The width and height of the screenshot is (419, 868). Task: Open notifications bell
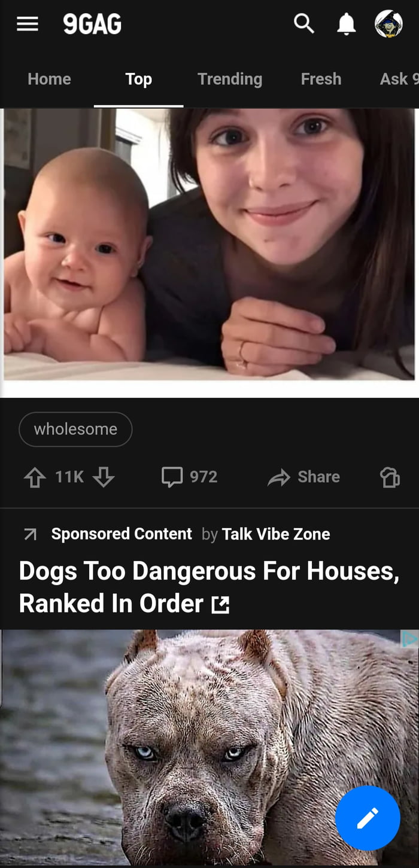click(x=347, y=24)
